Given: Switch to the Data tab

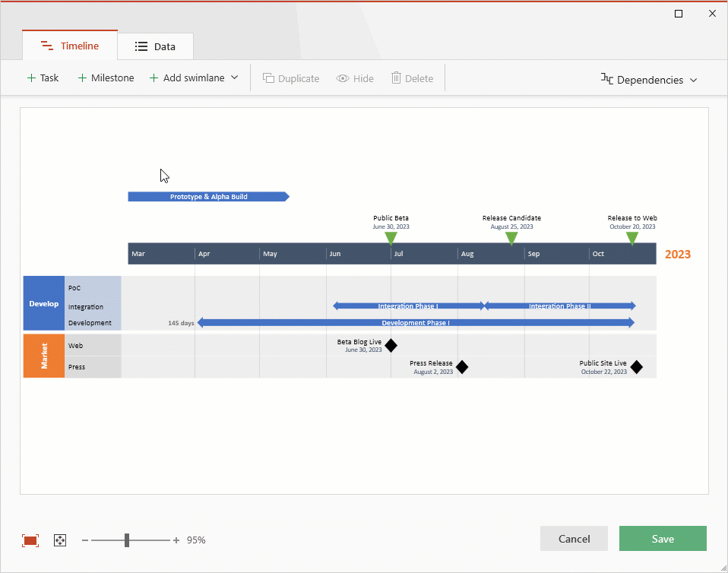Looking at the screenshot, I should [155, 46].
